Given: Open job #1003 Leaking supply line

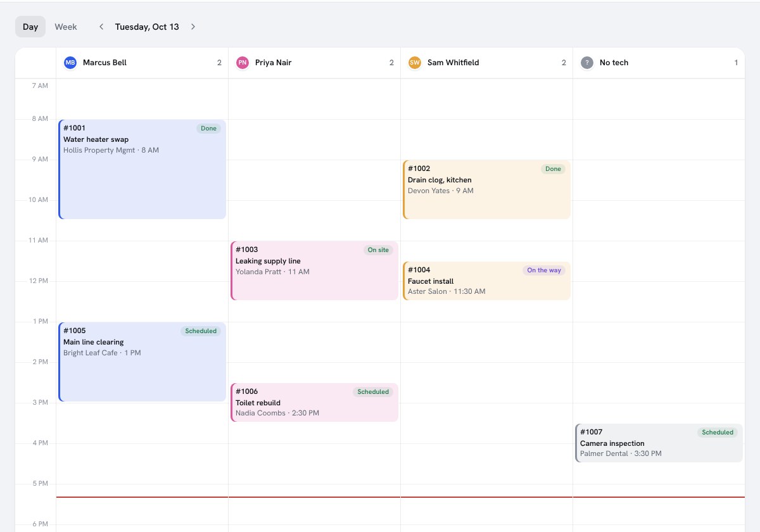Looking at the screenshot, I should [315, 270].
